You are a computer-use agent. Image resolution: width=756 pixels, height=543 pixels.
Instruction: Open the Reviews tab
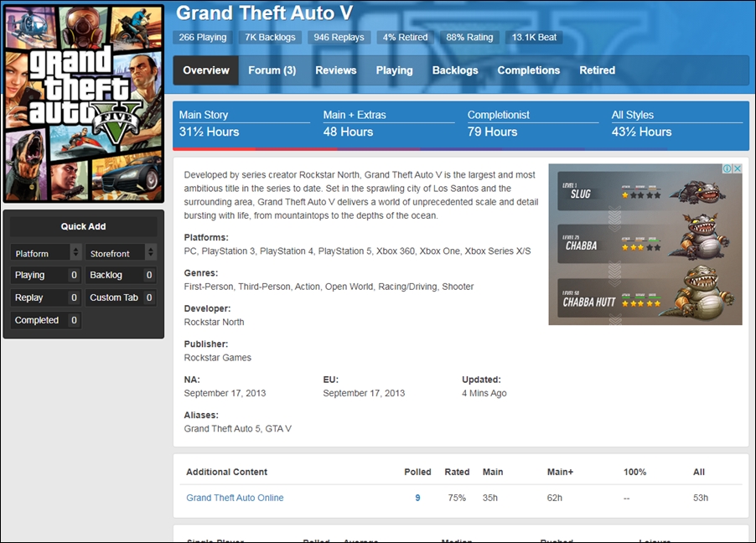pyautogui.click(x=335, y=70)
